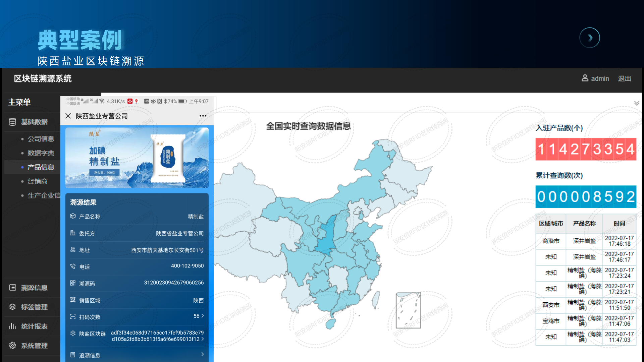Screen dimensions: 644x362
Task: Open 公司信息 submenu item
Action: click(41, 139)
